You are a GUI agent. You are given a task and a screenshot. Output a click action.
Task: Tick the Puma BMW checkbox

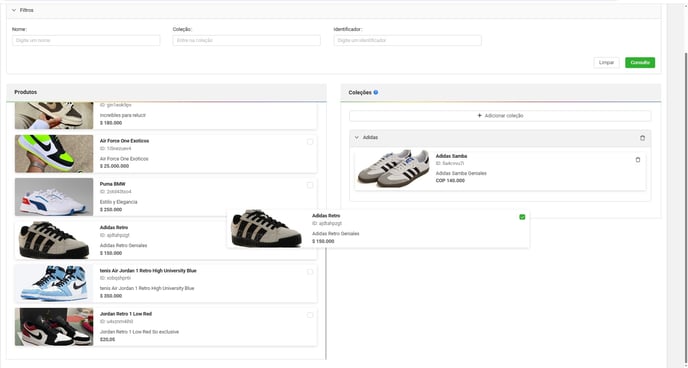310,185
